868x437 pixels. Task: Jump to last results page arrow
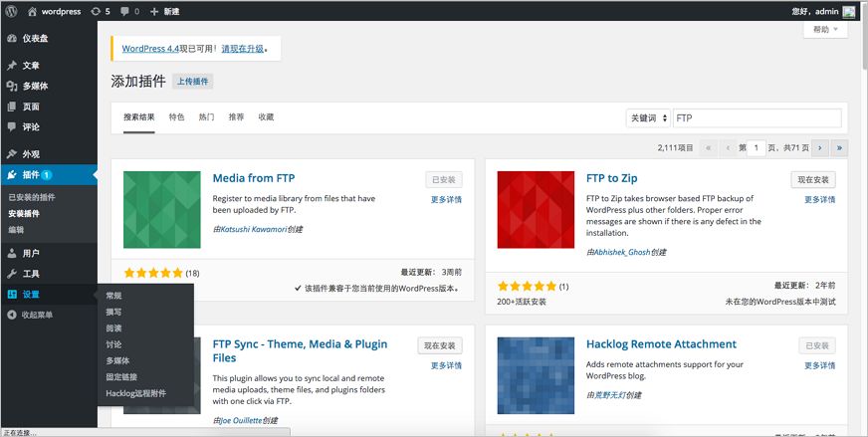[x=839, y=148]
